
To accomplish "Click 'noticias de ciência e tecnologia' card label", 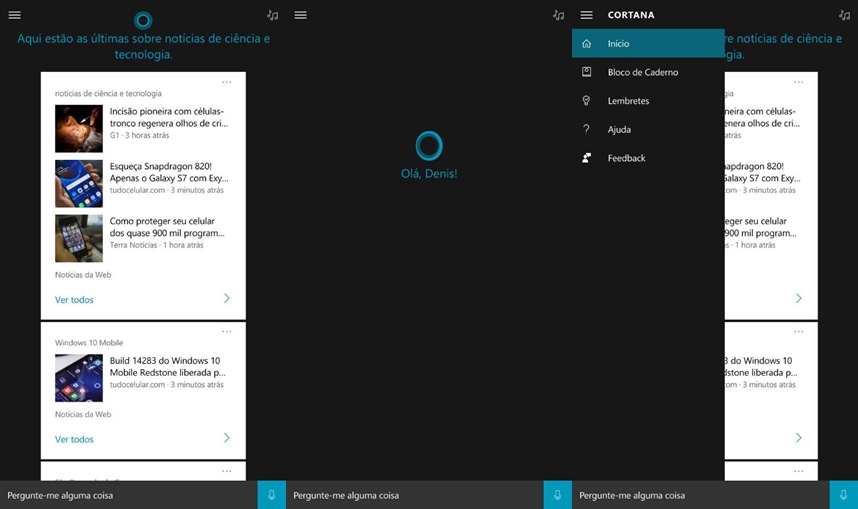I will pyautogui.click(x=108, y=94).
